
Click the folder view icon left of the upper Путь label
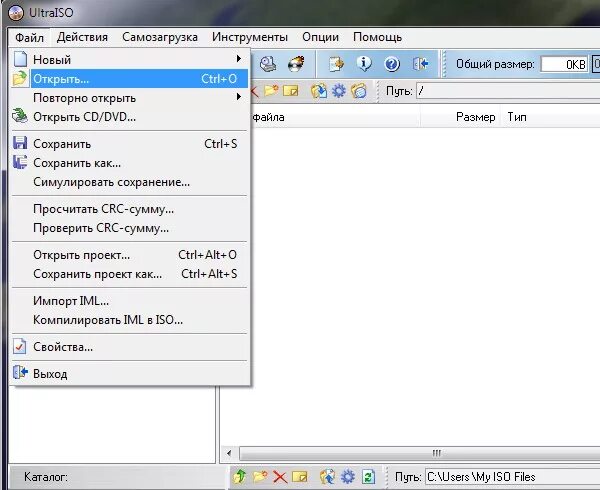[x=359, y=91]
